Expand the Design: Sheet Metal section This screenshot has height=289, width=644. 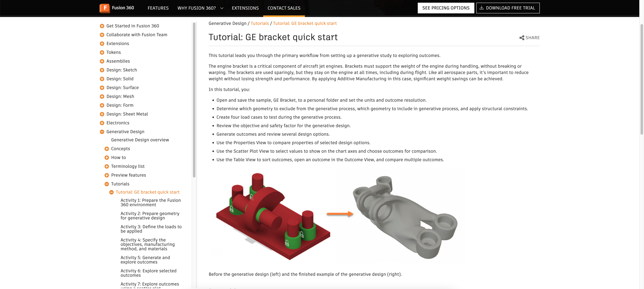[x=102, y=114]
